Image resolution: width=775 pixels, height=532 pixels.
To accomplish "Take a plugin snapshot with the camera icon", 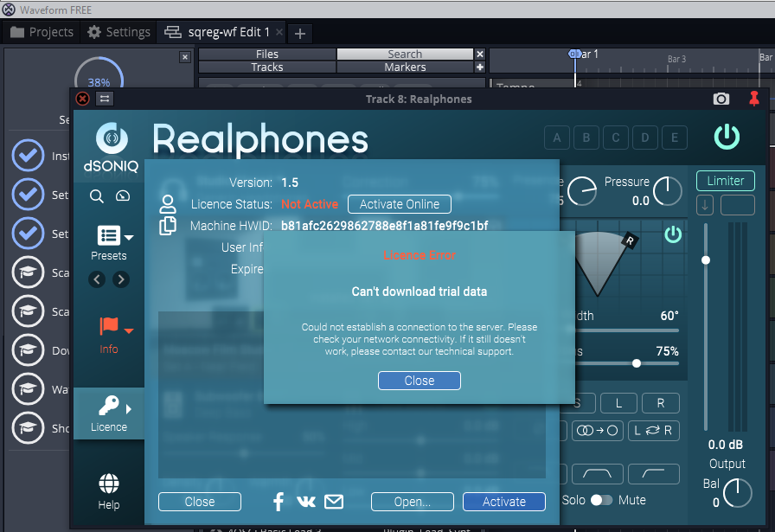I will [x=721, y=99].
